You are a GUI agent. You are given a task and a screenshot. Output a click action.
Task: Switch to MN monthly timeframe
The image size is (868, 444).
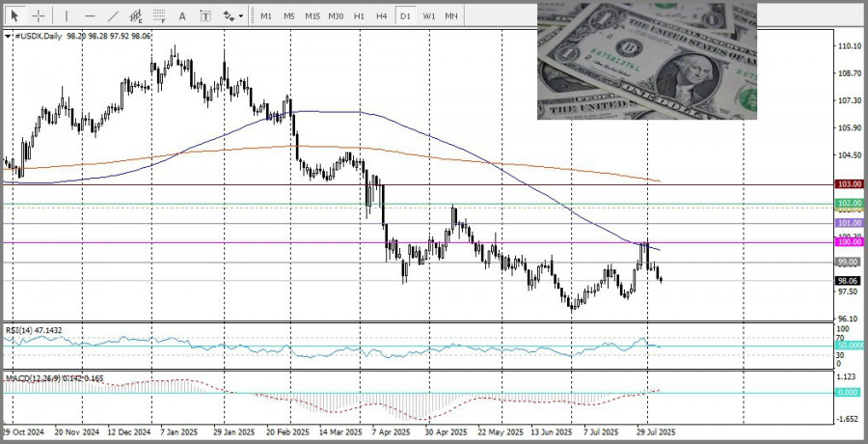point(451,16)
